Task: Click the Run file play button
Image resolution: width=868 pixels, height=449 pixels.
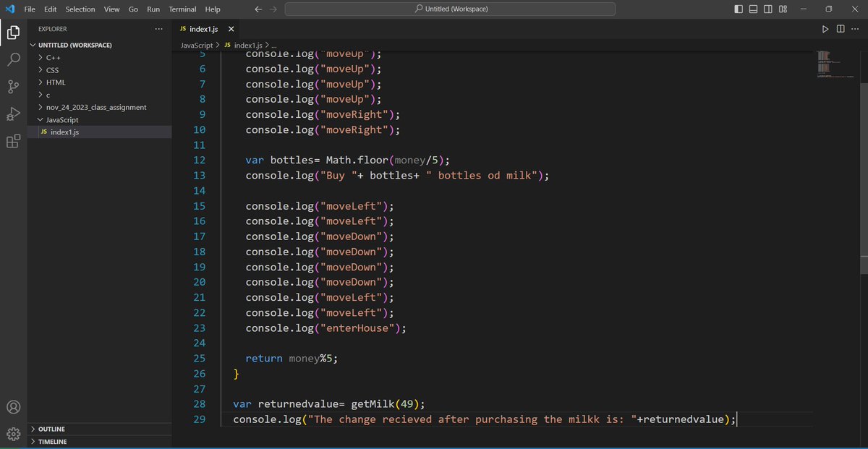Action: pyautogui.click(x=825, y=29)
